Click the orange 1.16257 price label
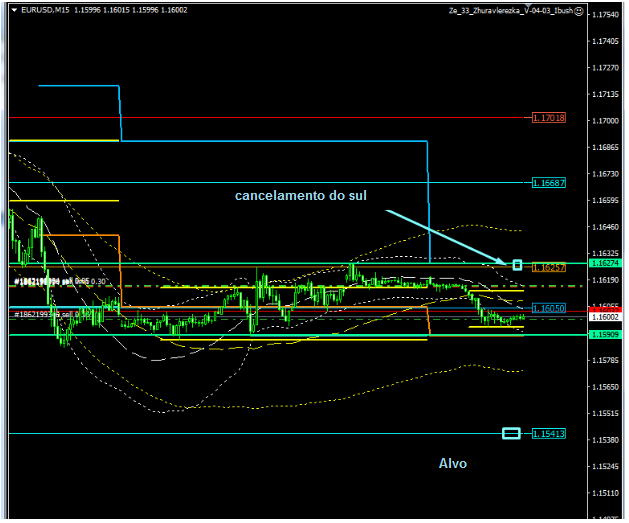The height and width of the screenshot is (523, 629). [549, 269]
